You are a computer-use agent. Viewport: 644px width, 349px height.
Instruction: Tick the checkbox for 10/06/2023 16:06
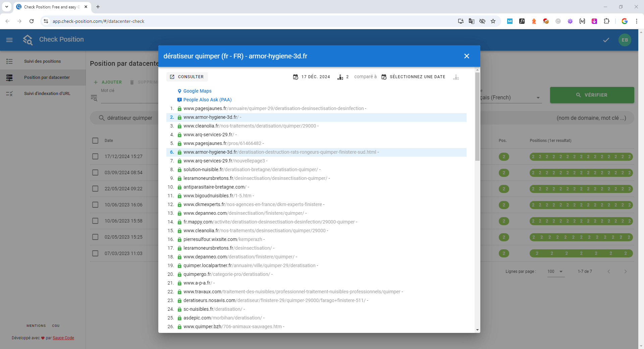point(95,205)
